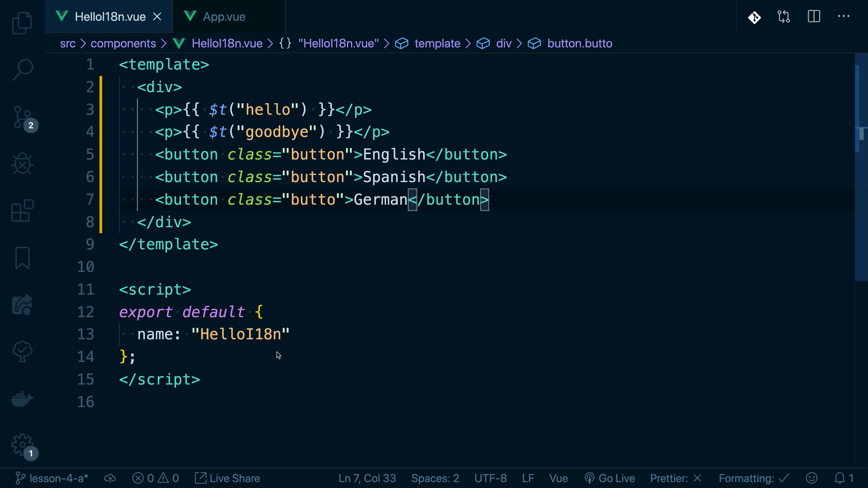This screenshot has height=488, width=868.
Task: Click the Git diamond icon in editor toolbar
Action: (x=754, y=17)
